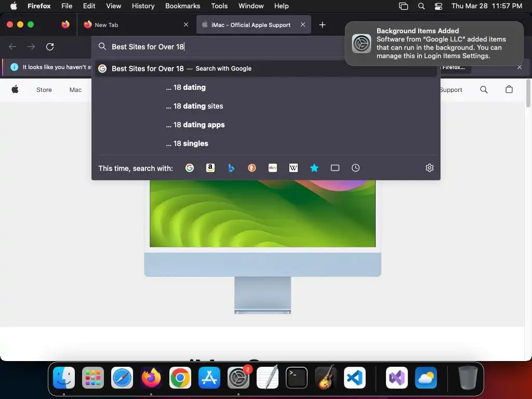Screen dimensions: 532x399
Task: Open a new tab with plus button
Action: click(322, 25)
